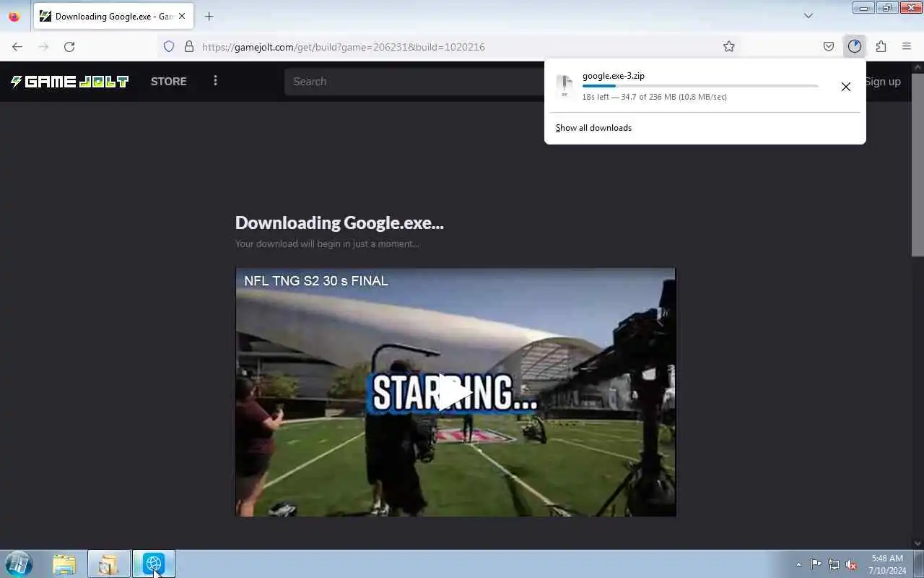924x578 pixels.
Task: Open Action Center flag icon
Action: 816,564
